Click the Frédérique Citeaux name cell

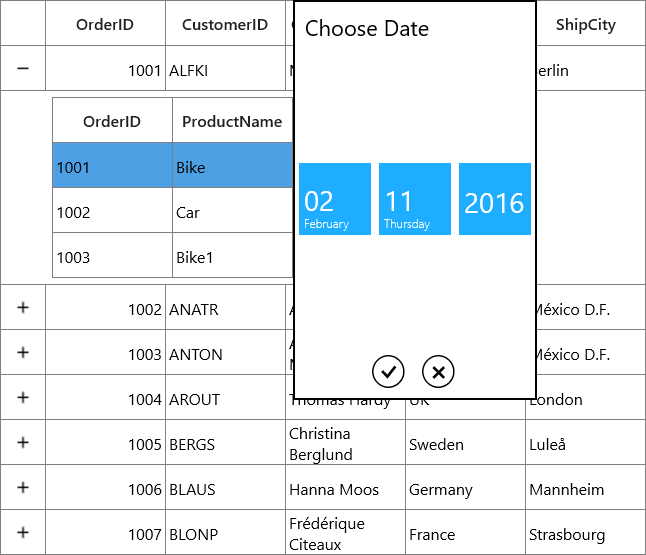(345, 532)
